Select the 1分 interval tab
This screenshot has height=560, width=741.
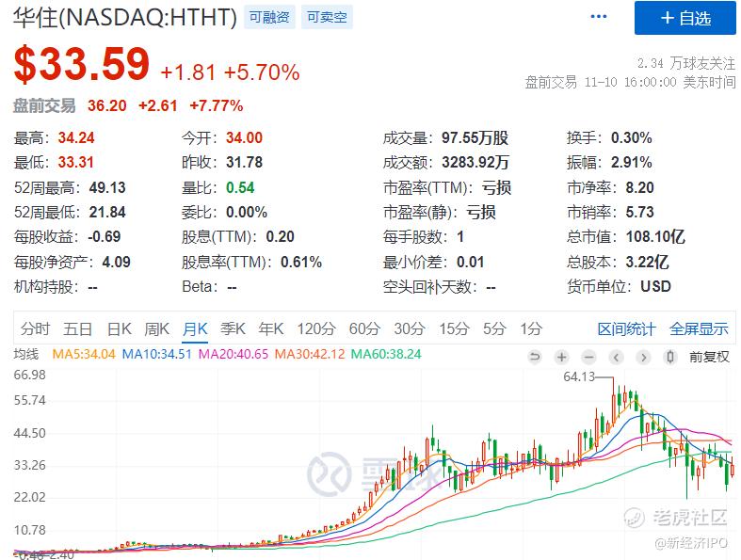pyautogui.click(x=531, y=328)
